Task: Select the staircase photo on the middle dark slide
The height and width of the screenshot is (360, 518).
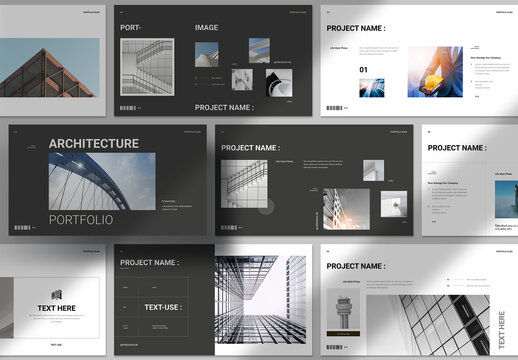Action: click(x=244, y=184)
